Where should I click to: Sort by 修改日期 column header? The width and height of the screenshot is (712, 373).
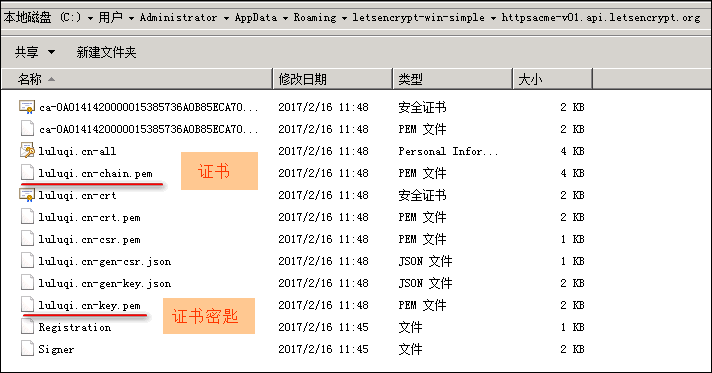pos(333,79)
